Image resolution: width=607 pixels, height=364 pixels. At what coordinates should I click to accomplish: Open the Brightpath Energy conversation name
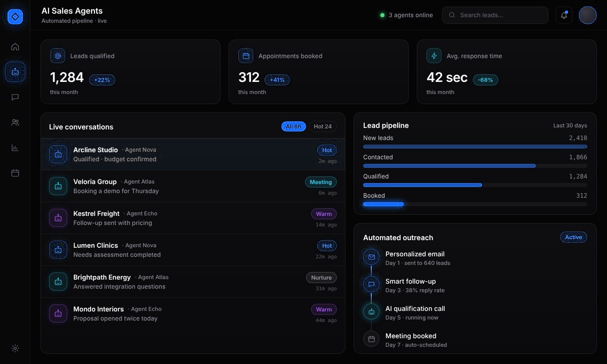[x=102, y=277]
